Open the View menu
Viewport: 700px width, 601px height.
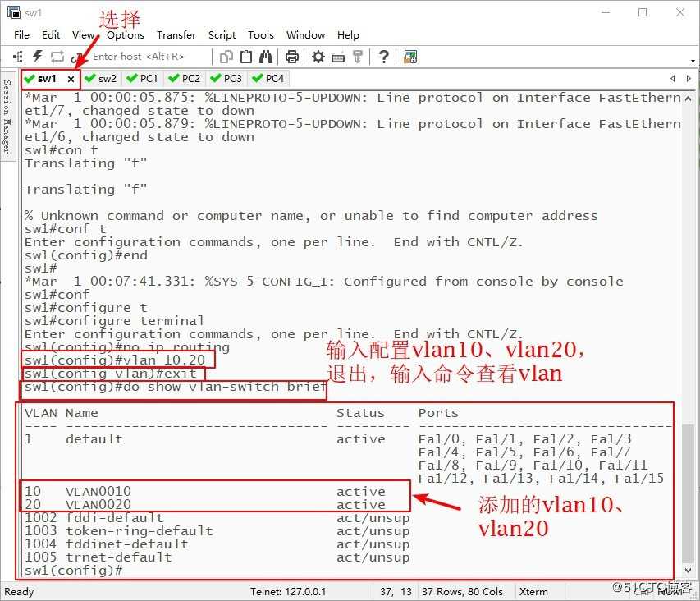click(x=83, y=34)
